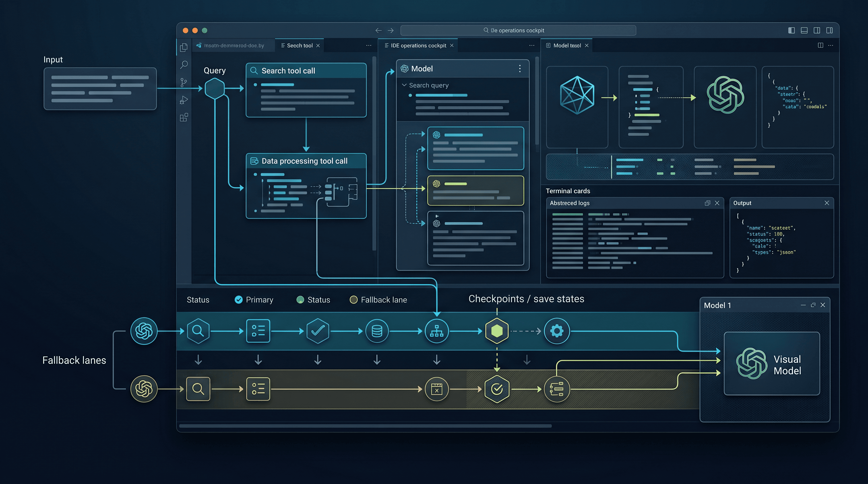
Task: Close the IDE operations cockpit tab
Action: tap(452, 45)
